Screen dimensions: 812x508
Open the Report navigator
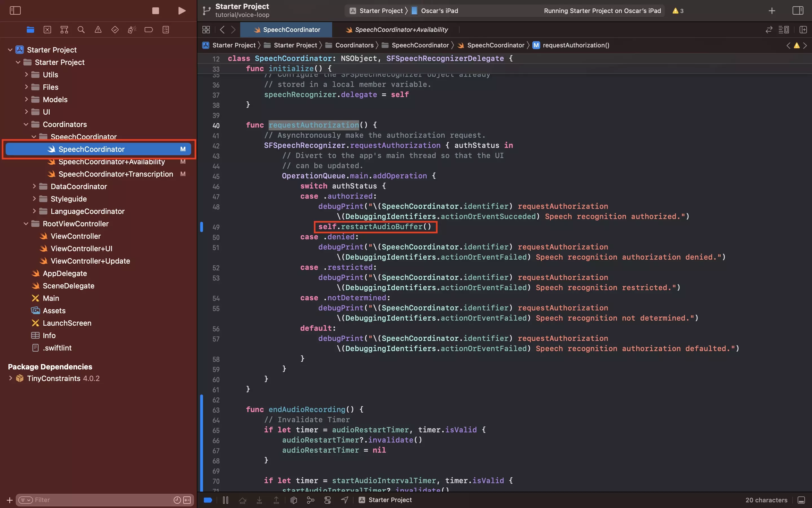[166, 30]
